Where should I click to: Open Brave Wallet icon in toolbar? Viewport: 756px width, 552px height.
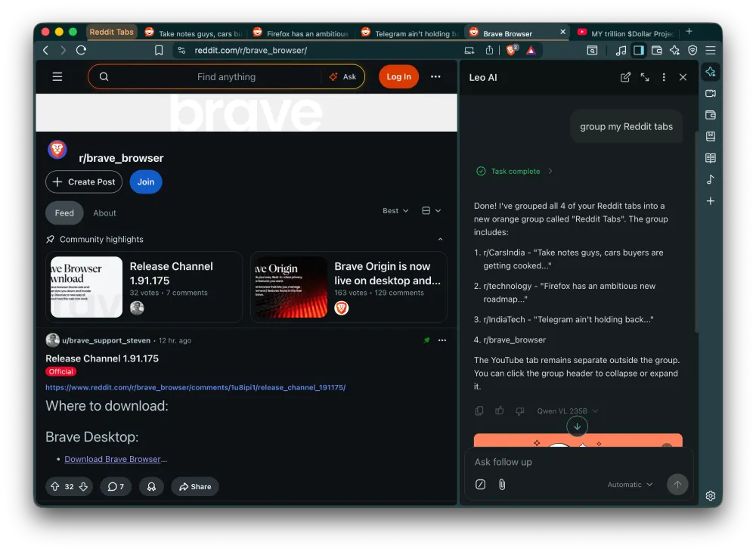click(656, 50)
